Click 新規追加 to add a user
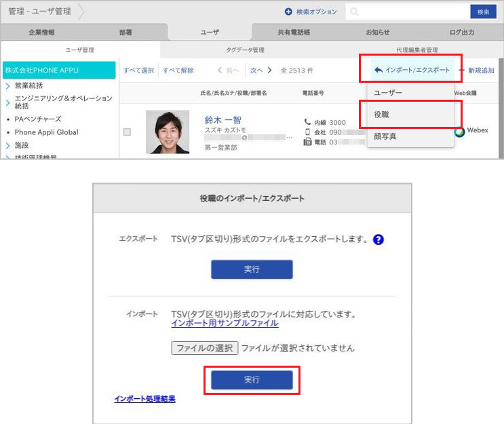Image resolution: width=504 pixels, height=424 pixels. coord(481,71)
